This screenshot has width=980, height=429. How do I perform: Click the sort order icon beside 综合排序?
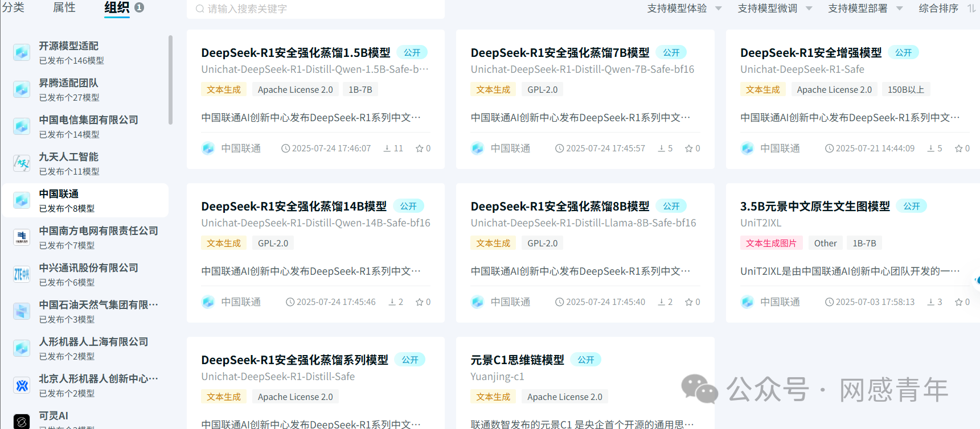971,9
